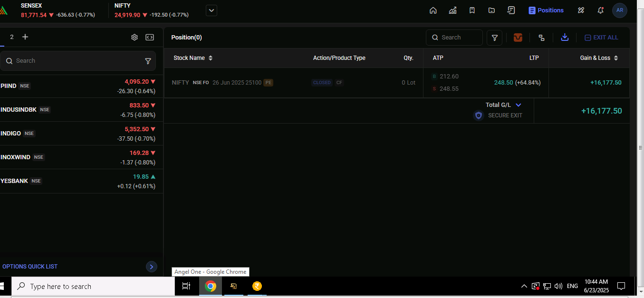Open the notifications bell
This screenshot has height=298, width=644.
601,10
